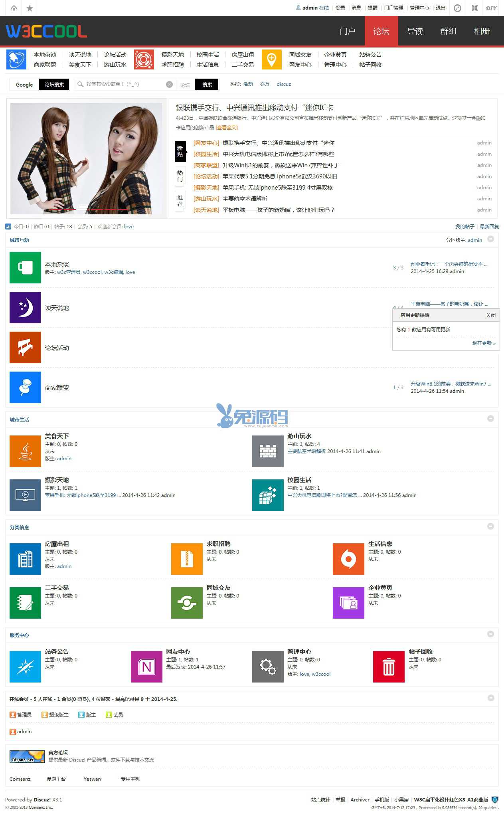This screenshot has height=831, width=504.
Task: Open the 论坛活动 orange forum icon
Action: (25, 347)
